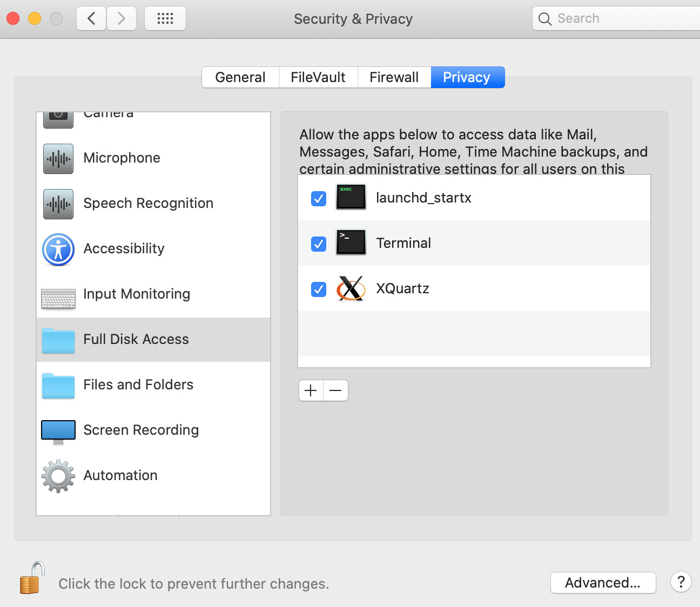The height and width of the screenshot is (607, 700).
Task: Click the Files and Folders folder icon
Action: [x=58, y=386]
